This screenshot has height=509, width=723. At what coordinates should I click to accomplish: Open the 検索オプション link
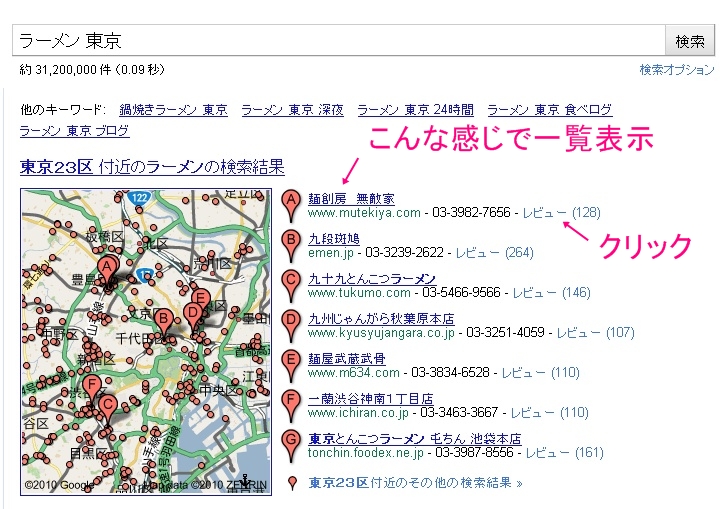pyautogui.click(x=676, y=70)
